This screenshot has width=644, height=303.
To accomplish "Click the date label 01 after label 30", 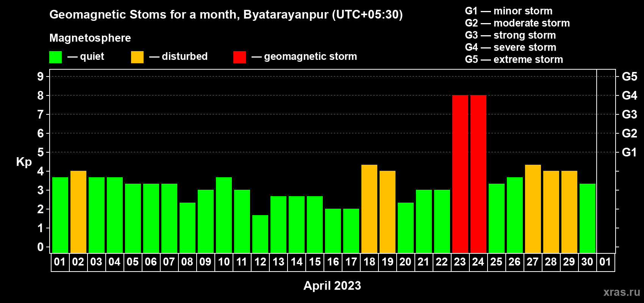I will (605, 262).
